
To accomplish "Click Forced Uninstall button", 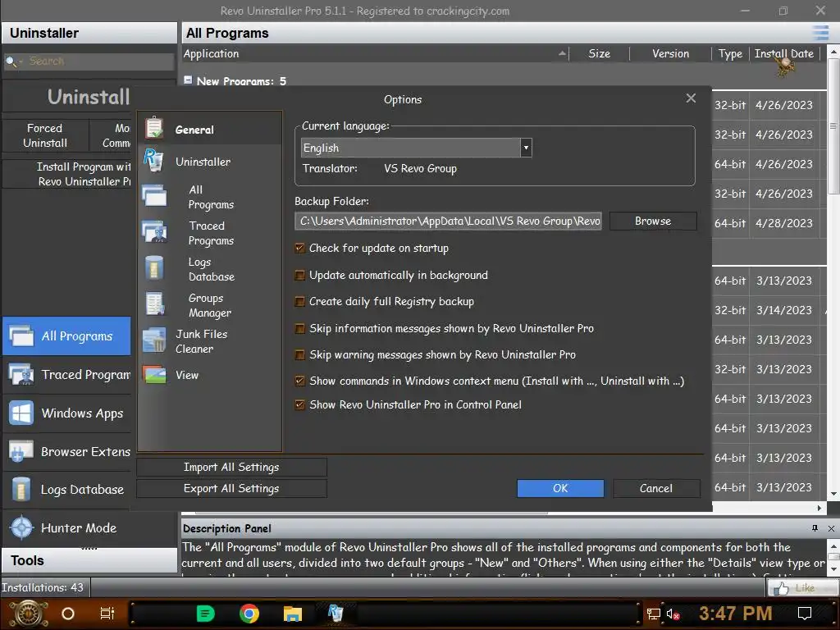I will pyautogui.click(x=45, y=135).
